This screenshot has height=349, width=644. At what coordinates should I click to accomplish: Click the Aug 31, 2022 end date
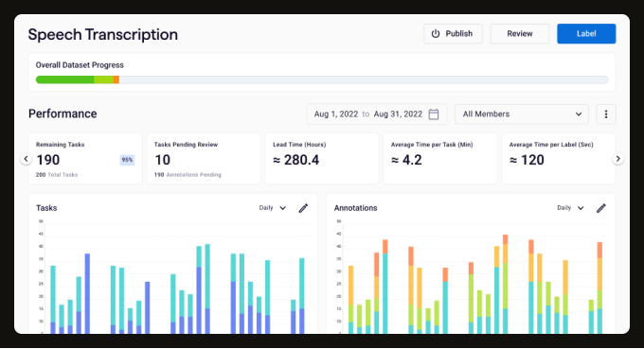(398, 114)
